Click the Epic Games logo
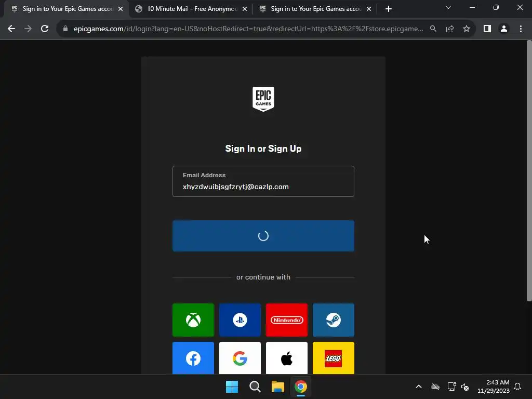Viewport: 532px width, 399px height. click(263, 99)
